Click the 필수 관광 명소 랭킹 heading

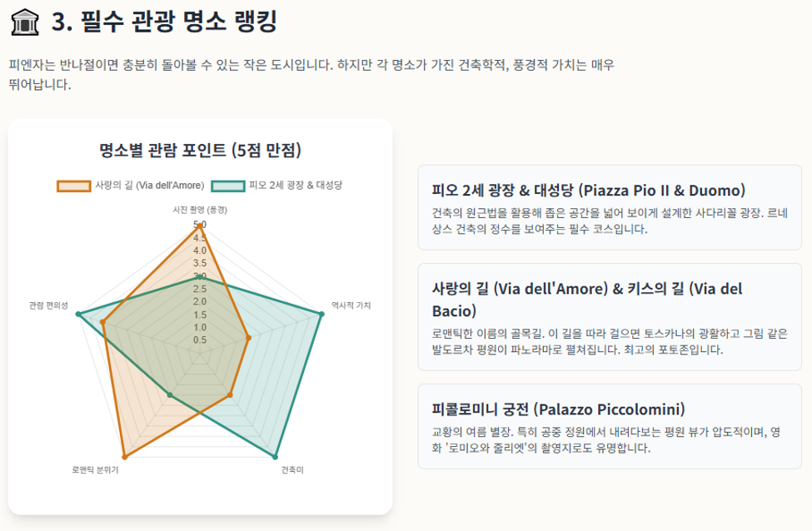pos(164,22)
